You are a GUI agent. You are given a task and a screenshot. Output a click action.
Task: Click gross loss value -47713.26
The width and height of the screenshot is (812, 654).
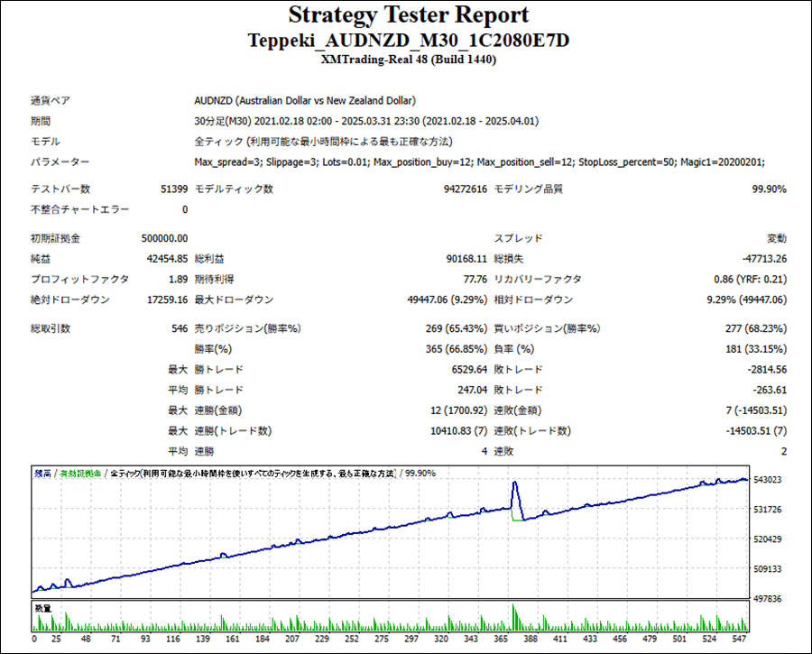click(764, 258)
